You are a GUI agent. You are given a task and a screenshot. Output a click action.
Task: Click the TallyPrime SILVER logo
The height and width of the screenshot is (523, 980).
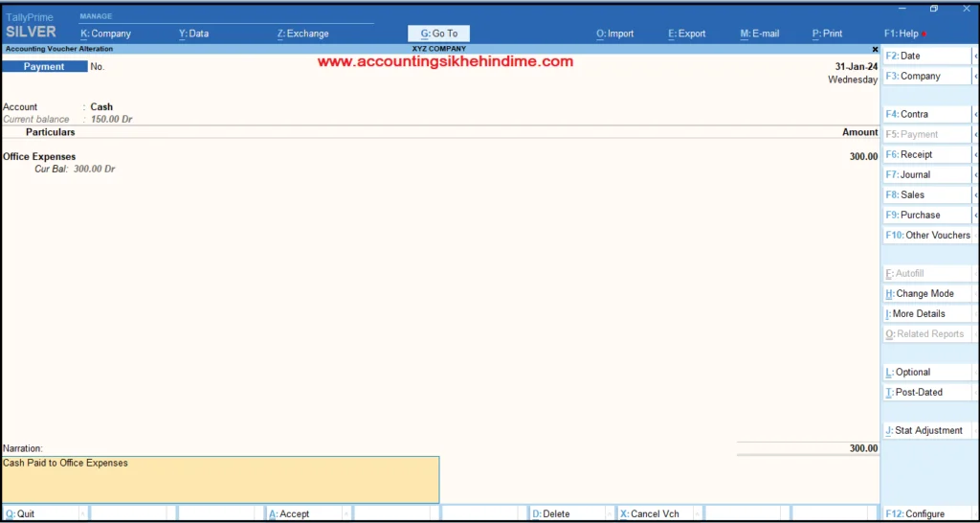pyautogui.click(x=31, y=26)
